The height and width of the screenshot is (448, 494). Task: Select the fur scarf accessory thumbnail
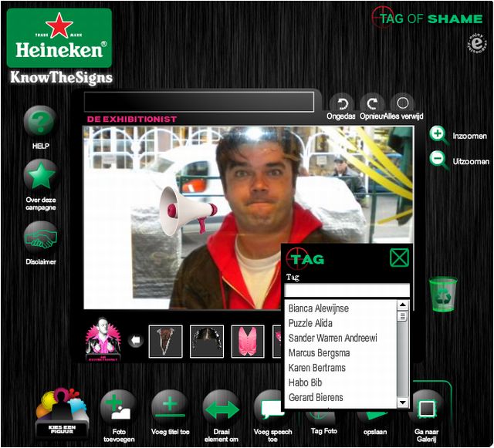[x=165, y=342]
